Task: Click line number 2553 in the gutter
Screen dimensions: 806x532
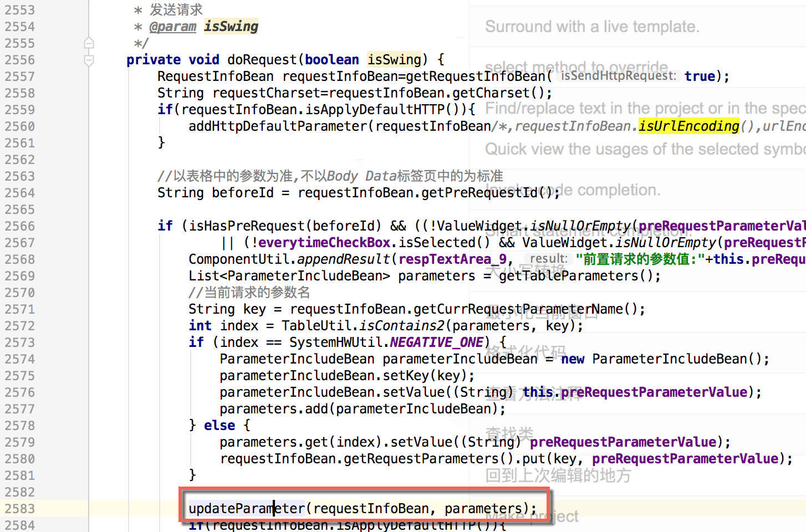Action: 19,10
